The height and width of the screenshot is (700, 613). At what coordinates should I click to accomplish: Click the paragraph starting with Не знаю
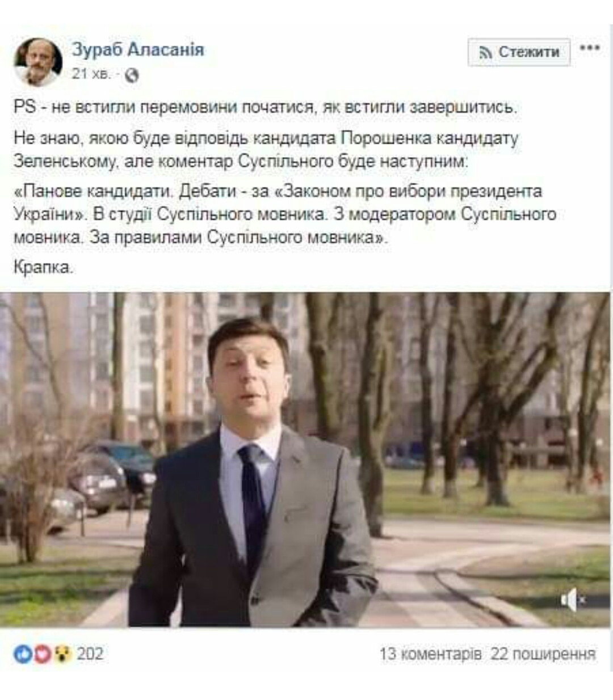pyautogui.click(x=266, y=150)
